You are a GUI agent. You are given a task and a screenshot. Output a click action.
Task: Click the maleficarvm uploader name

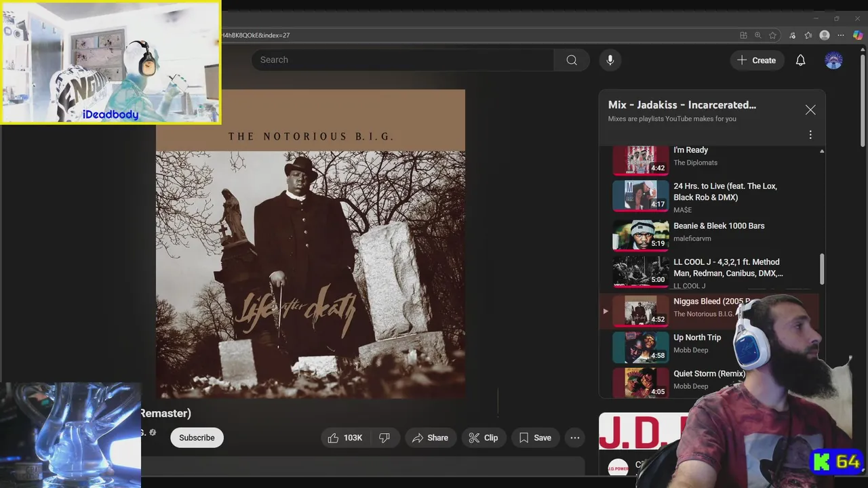692,239
